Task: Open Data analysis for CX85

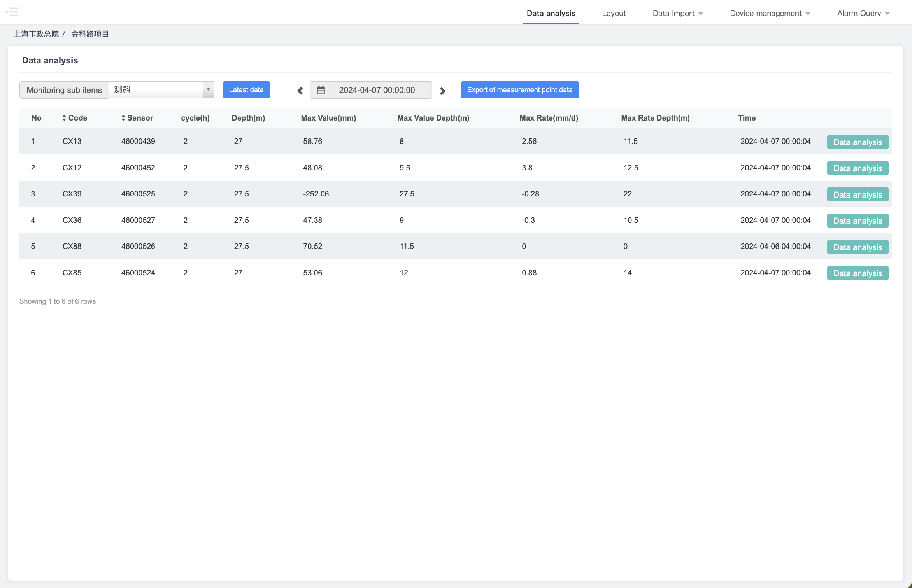Action: (858, 273)
